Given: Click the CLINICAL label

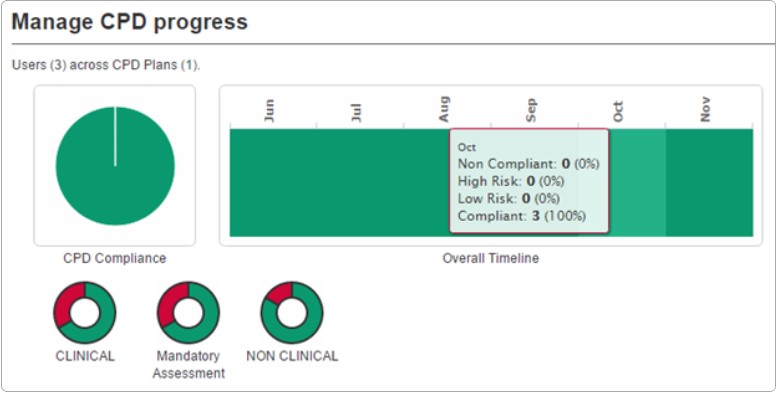Looking at the screenshot, I should [x=85, y=356].
